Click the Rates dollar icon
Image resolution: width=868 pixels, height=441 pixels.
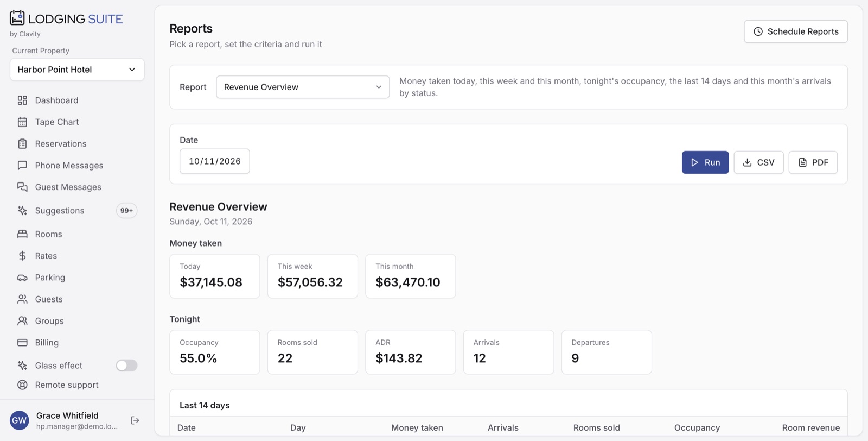coord(22,256)
